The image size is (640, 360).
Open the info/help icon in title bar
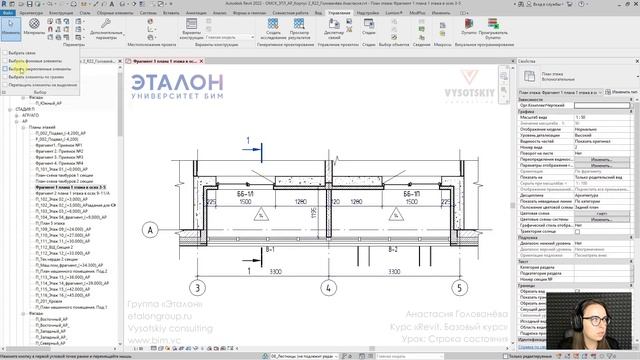581,4
